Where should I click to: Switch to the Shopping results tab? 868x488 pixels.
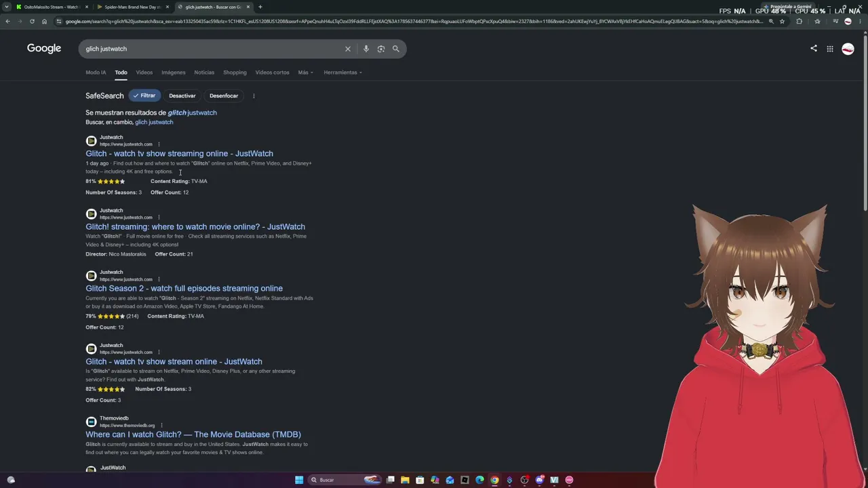235,73
